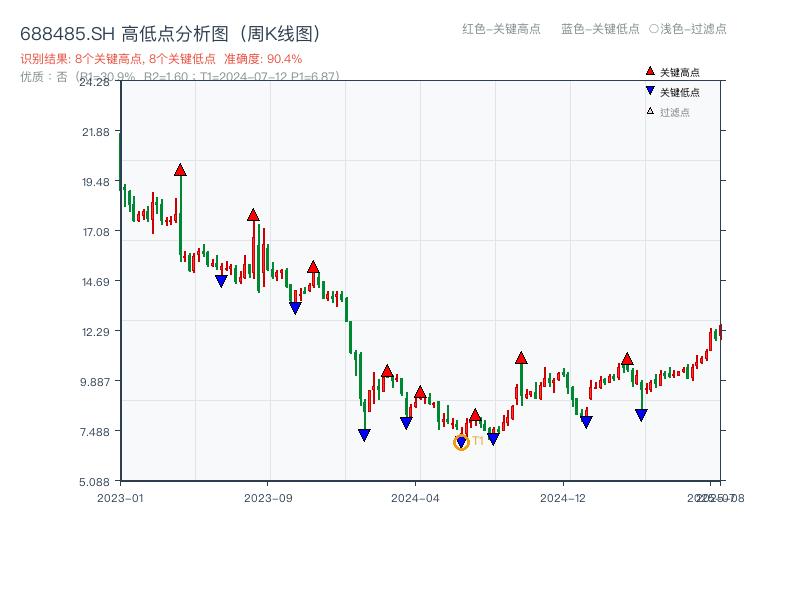Toggle the 浅色-过滤点 circle indicator
This screenshot has height=600, width=800.
click(x=654, y=29)
